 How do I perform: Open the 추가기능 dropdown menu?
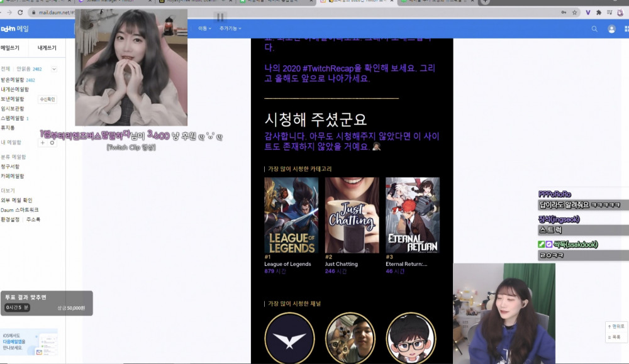tap(230, 28)
